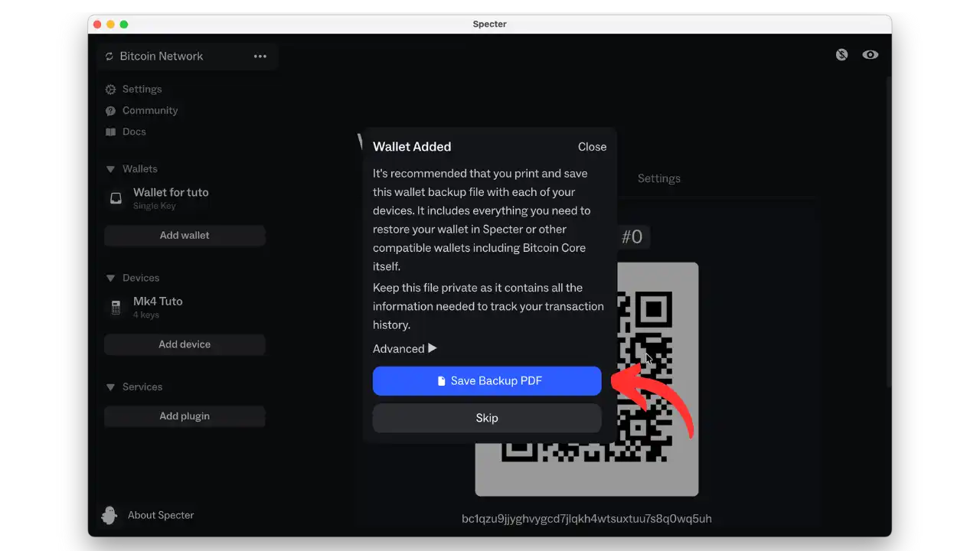Toggle the eye icon to hide sensitive info
Image resolution: width=980 pixels, height=551 pixels.
point(871,55)
